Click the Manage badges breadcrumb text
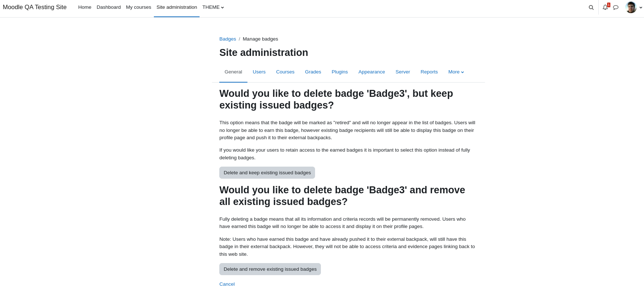This screenshot has height=304, width=644. [260, 39]
